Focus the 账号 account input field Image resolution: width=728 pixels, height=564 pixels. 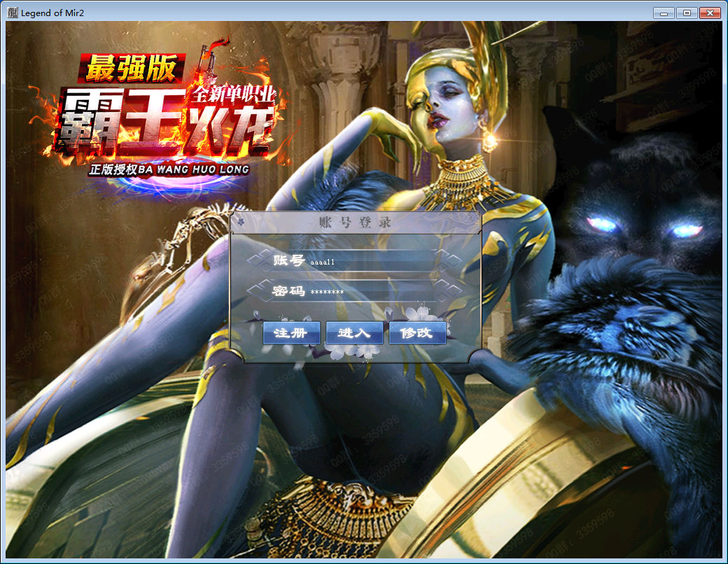tap(372, 261)
